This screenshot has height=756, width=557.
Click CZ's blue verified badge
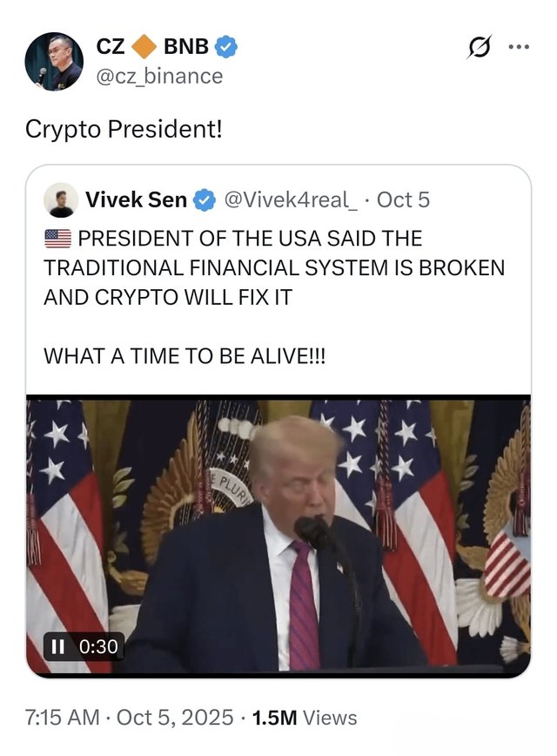pyautogui.click(x=226, y=47)
